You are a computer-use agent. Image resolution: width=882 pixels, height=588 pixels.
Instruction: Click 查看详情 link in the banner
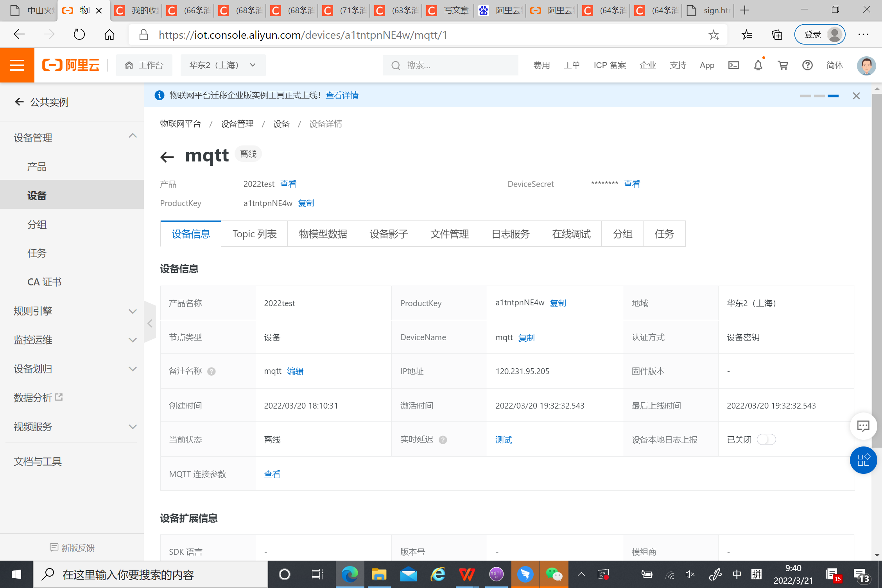(342, 95)
